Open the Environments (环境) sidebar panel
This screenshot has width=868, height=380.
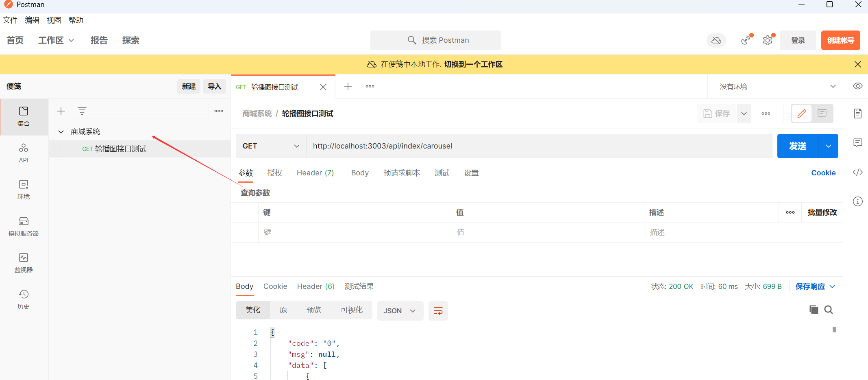click(24, 190)
